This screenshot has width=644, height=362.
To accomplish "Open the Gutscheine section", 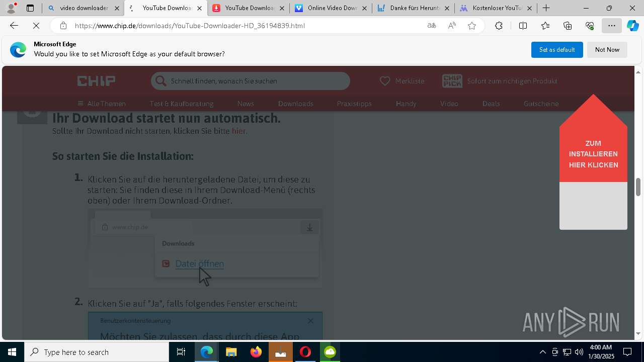I will click(541, 104).
